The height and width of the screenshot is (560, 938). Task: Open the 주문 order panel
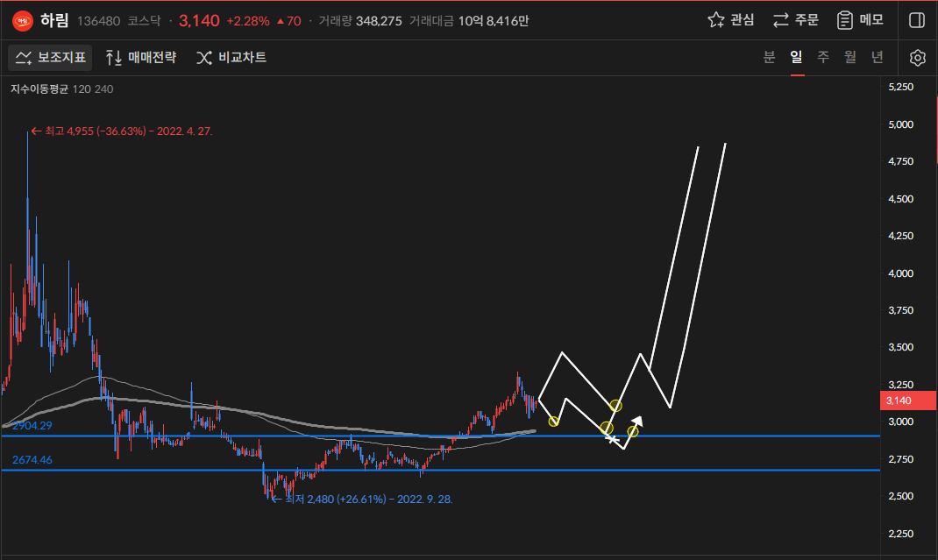pos(795,20)
